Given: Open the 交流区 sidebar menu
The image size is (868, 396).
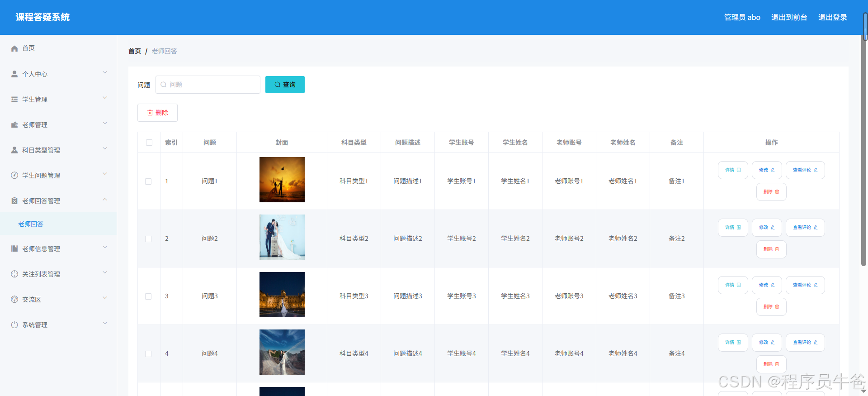Looking at the screenshot, I should (x=58, y=299).
